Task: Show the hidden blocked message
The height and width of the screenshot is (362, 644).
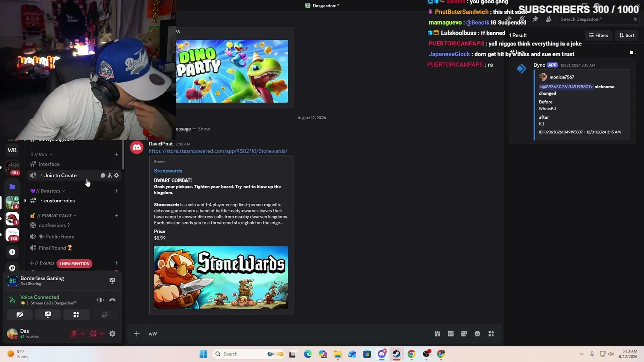Action: pyautogui.click(x=204, y=129)
